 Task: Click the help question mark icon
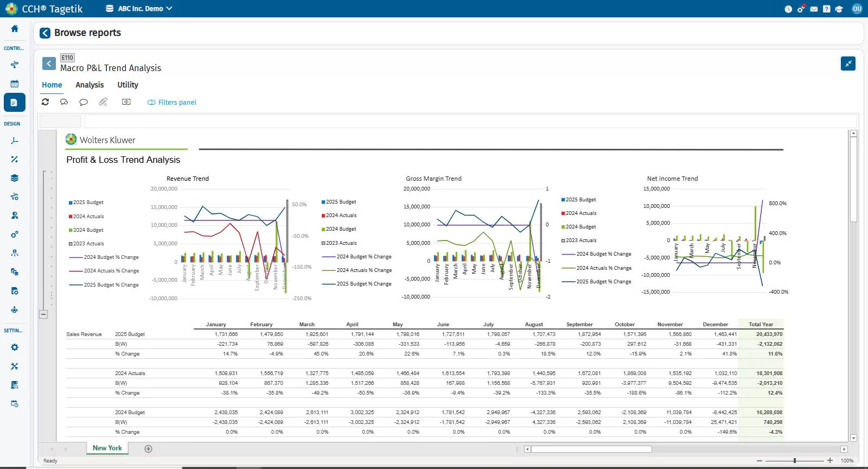tap(826, 9)
